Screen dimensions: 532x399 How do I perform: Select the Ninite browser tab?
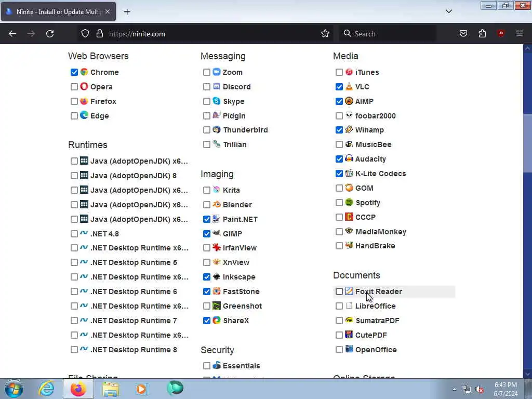[x=58, y=11]
